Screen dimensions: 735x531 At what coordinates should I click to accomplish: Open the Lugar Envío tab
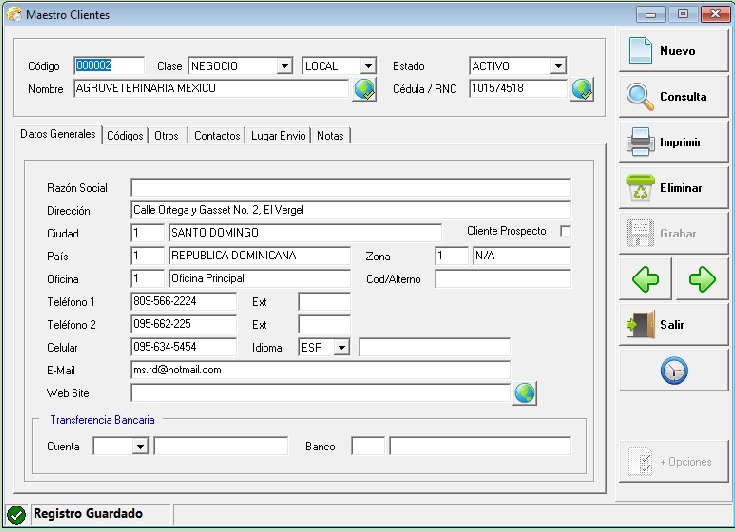278,136
